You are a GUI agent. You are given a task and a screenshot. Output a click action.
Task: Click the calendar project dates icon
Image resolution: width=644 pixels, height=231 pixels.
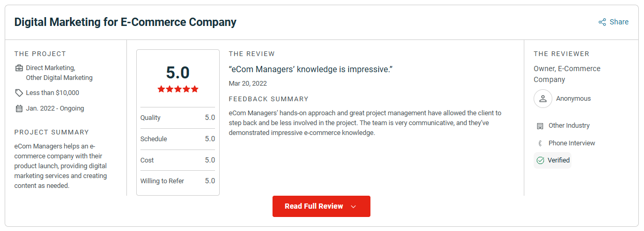pos(19,108)
